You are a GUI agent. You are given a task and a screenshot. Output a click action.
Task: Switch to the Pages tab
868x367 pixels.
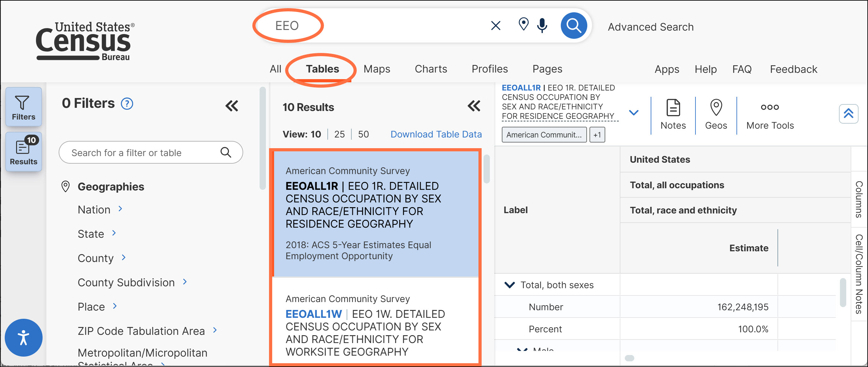click(547, 69)
